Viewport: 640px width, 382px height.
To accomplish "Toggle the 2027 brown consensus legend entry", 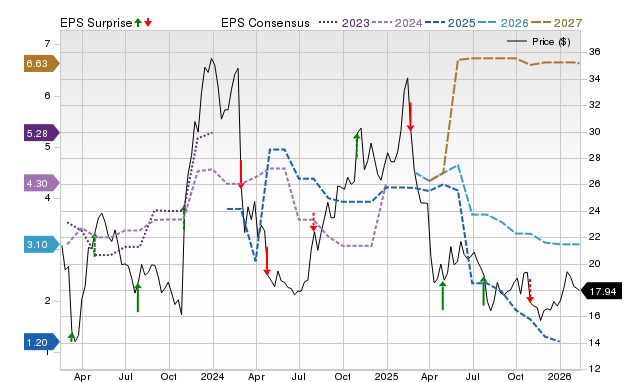I will coord(556,23).
